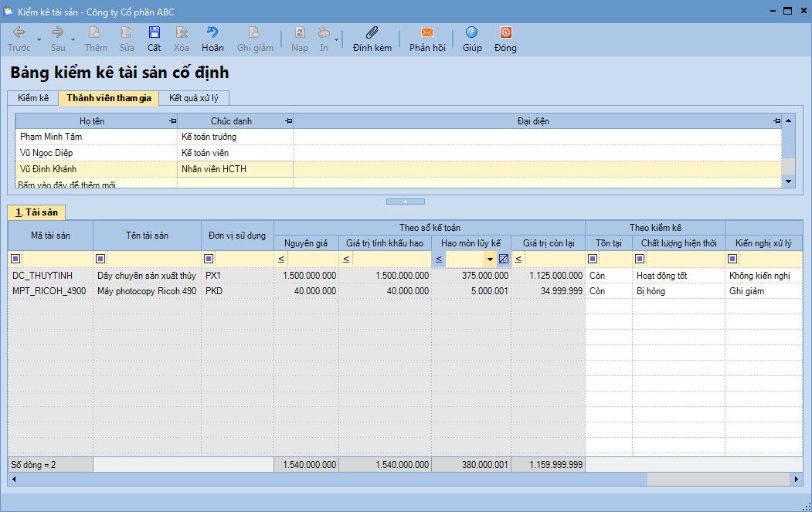
Task: Click the Ghi giảm toolbar button
Action: click(255, 39)
